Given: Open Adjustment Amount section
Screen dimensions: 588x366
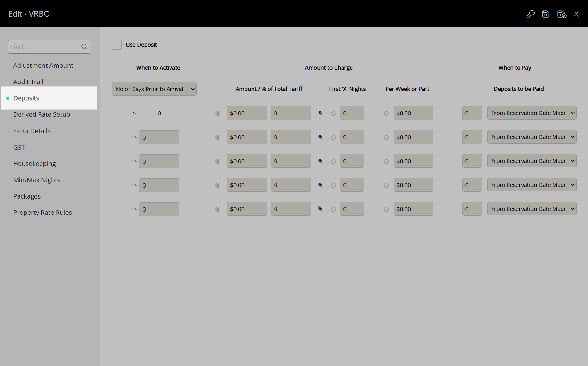Looking at the screenshot, I should [x=43, y=66].
